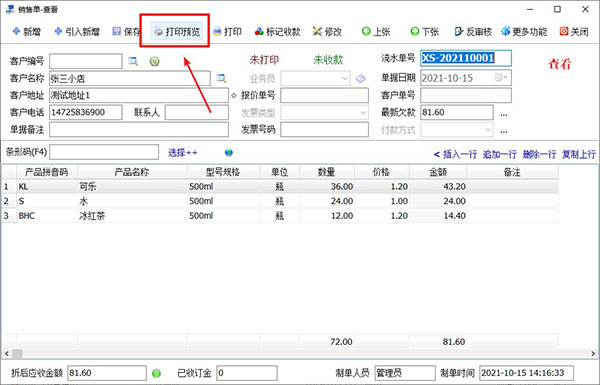Viewport: 600px width, 385px height.
Task: Click the green dot beside 折后应收金额
Action: tap(156, 373)
